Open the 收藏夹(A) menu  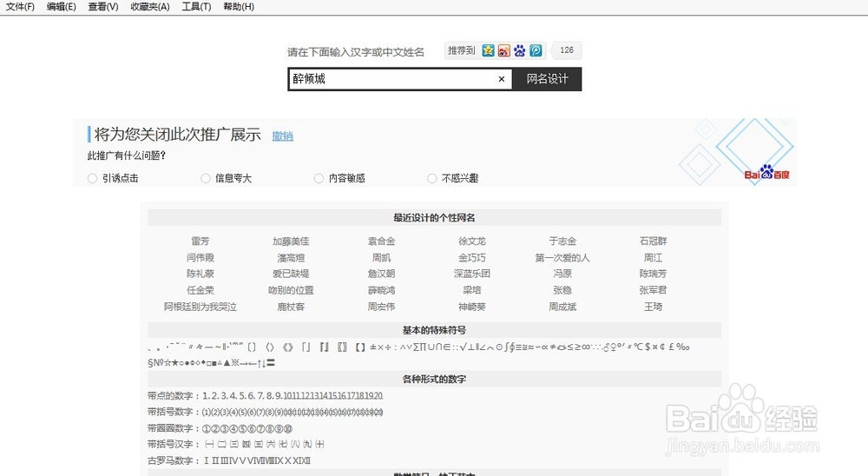150,7
